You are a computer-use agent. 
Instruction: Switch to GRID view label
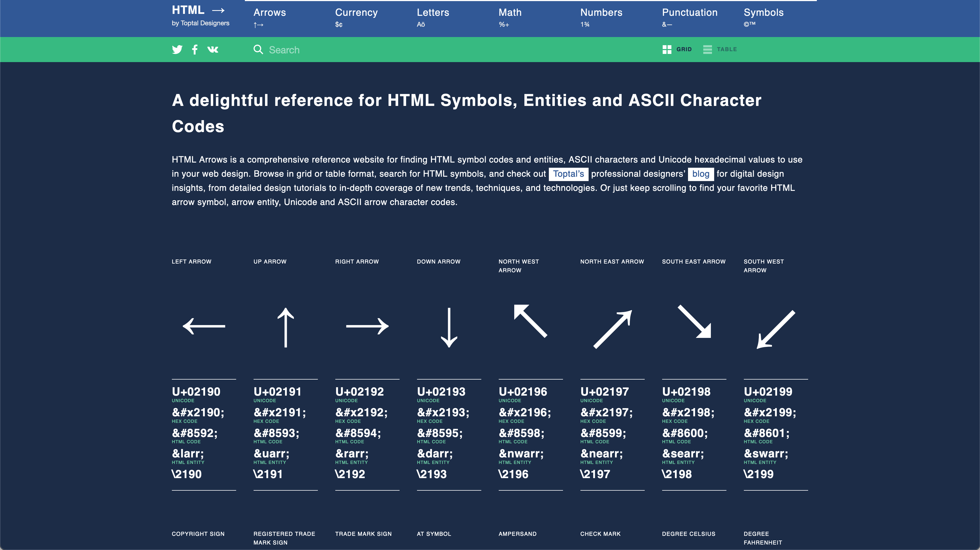pyautogui.click(x=684, y=50)
